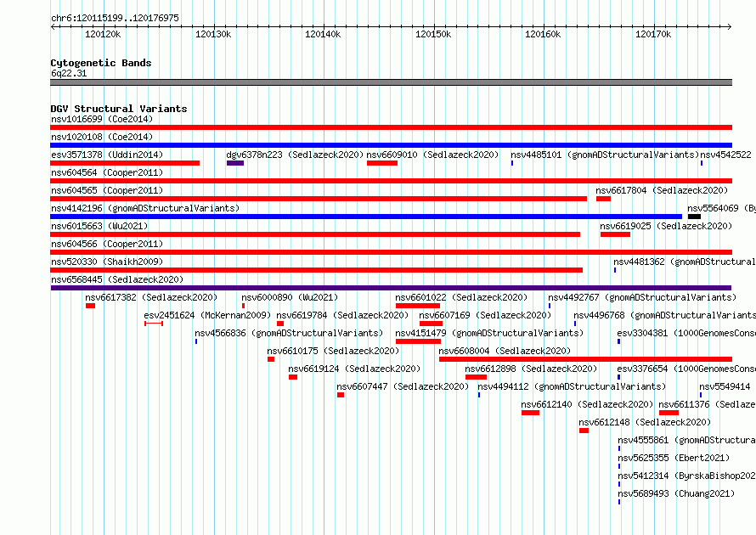This screenshot has height=535, width=756.
Task: Click the nsv6619124 (Sedlazeck2020) red block
Action: [293, 377]
